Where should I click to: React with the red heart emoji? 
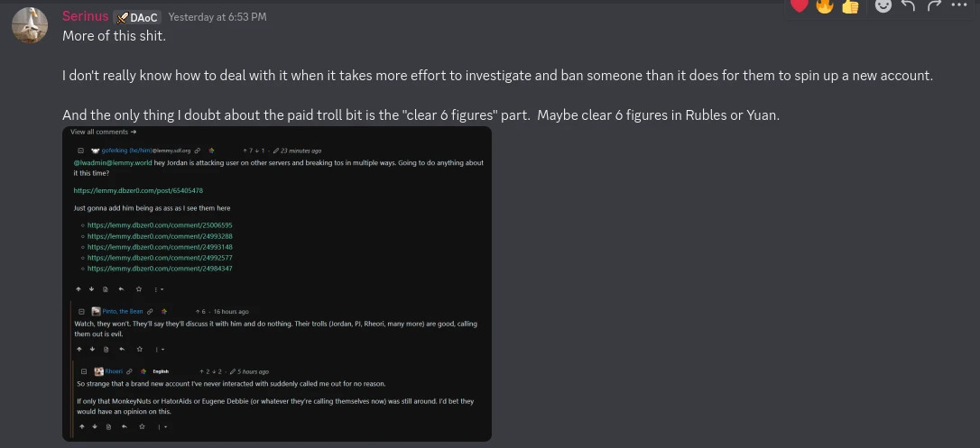tap(800, 5)
